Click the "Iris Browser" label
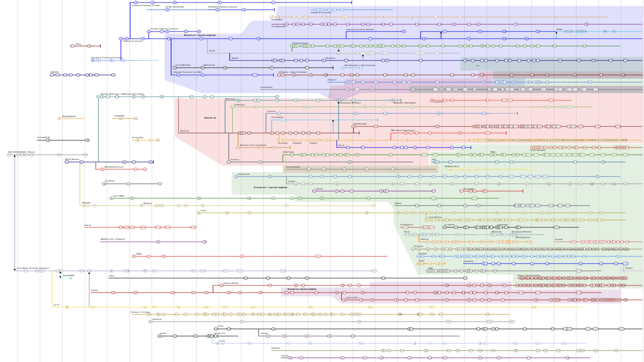The width and height of the screenshot is (644, 362). [407, 225]
